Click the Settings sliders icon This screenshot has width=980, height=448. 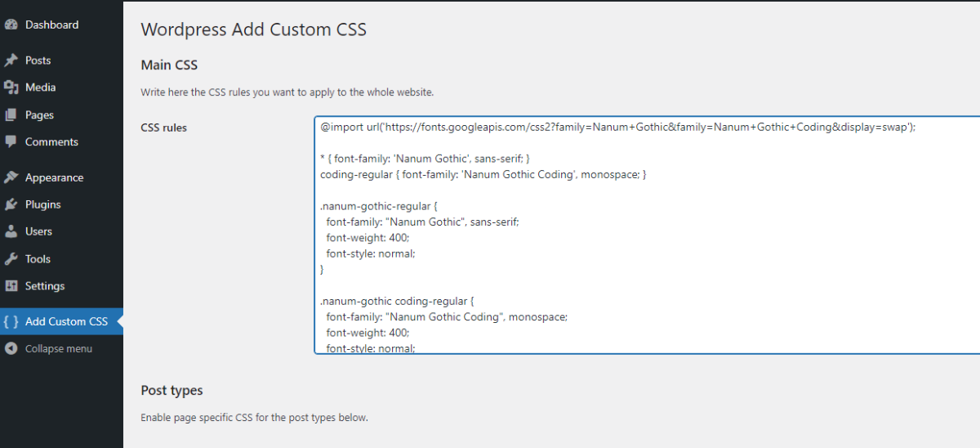11,286
